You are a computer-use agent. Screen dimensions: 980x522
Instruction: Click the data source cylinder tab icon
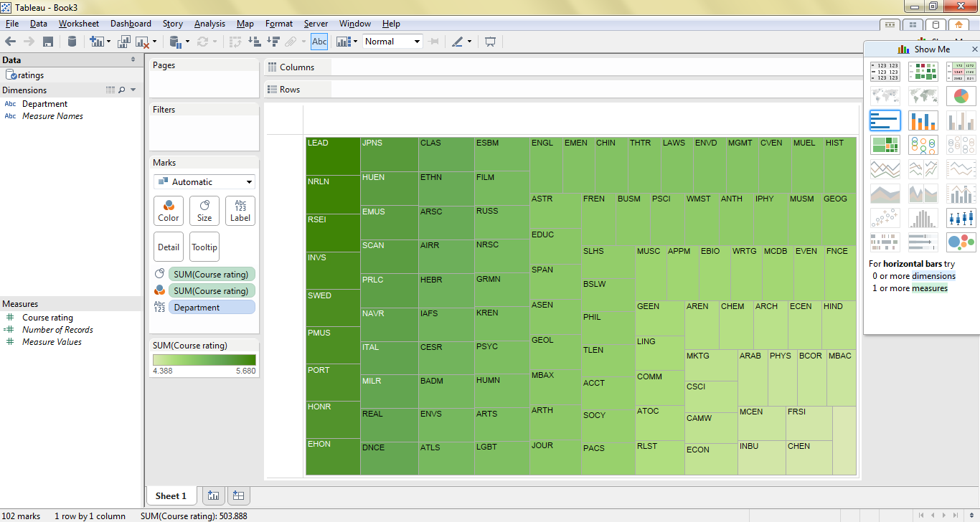936,24
